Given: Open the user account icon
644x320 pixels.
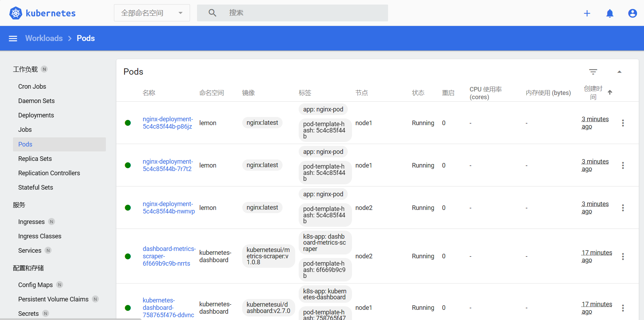Looking at the screenshot, I should click(632, 13).
